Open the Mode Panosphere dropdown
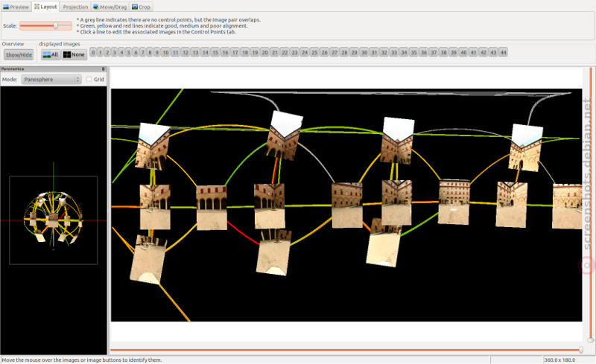The image size is (596, 364). (x=51, y=80)
